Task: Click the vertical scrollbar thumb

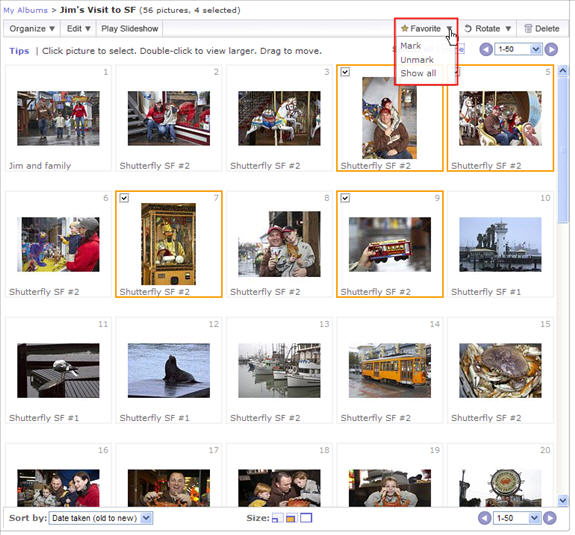Action: click(x=563, y=150)
